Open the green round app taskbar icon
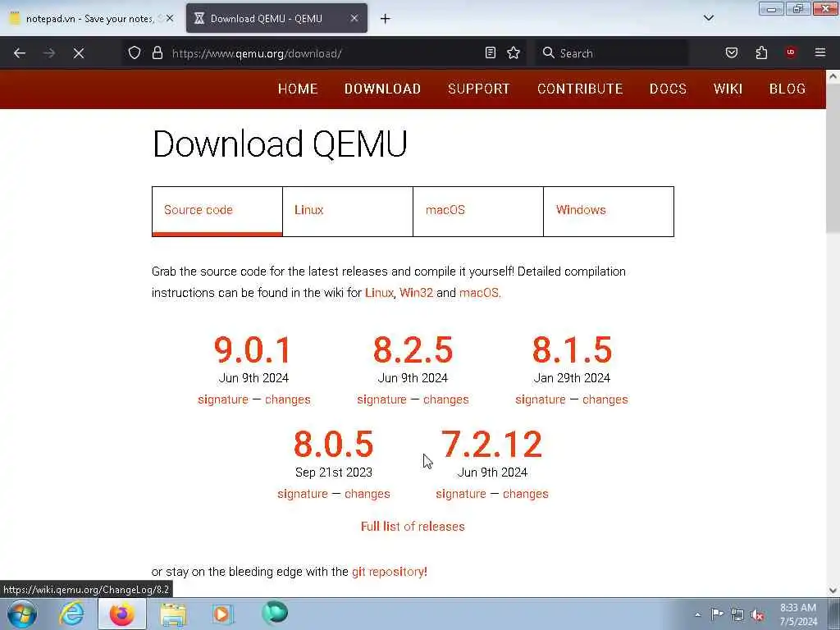 tap(275, 614)
